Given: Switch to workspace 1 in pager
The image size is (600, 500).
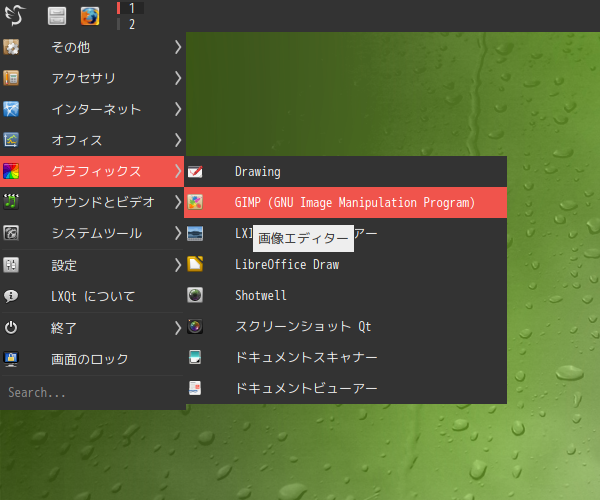Looking at the screenshot, I should 130,8.
